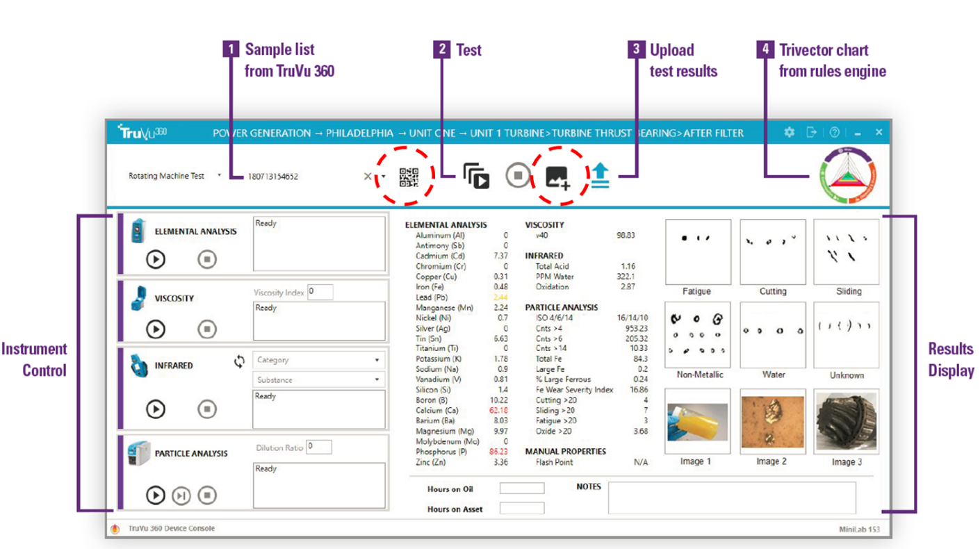Click the run all tests icon
Viewport: 980px width, 549px height.
(477, 177)
